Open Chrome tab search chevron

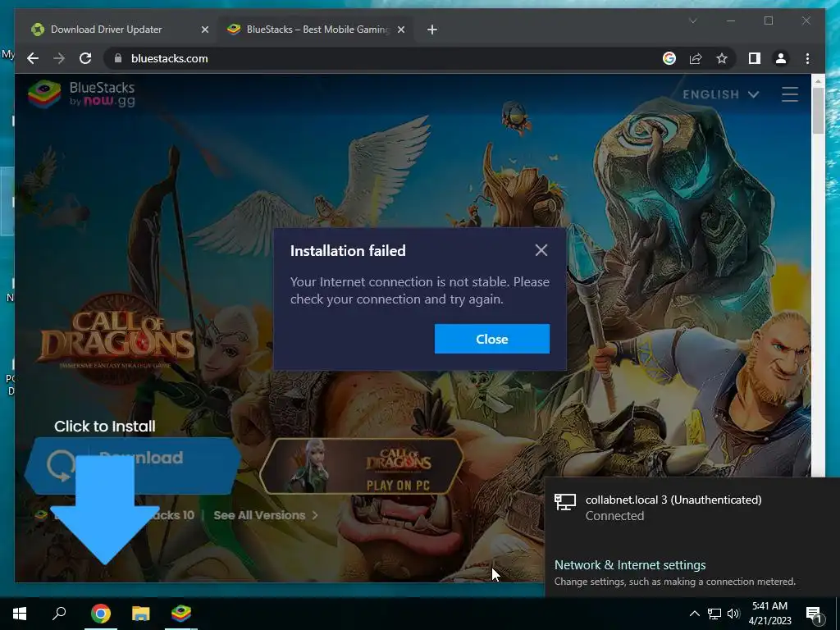coord(692,21)
